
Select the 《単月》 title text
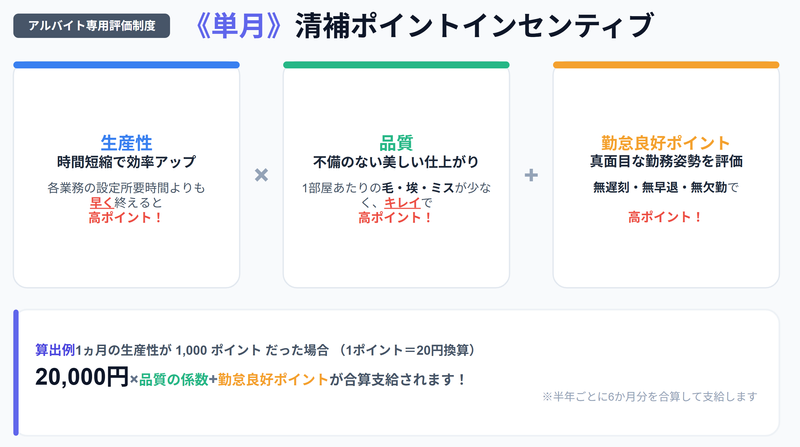[238, 26]
